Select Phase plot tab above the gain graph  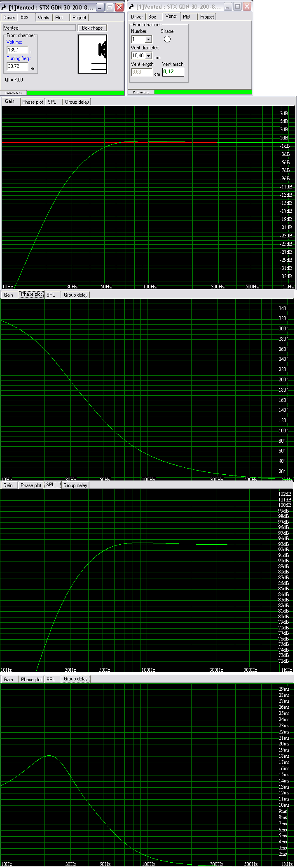[x=33, y=102]
